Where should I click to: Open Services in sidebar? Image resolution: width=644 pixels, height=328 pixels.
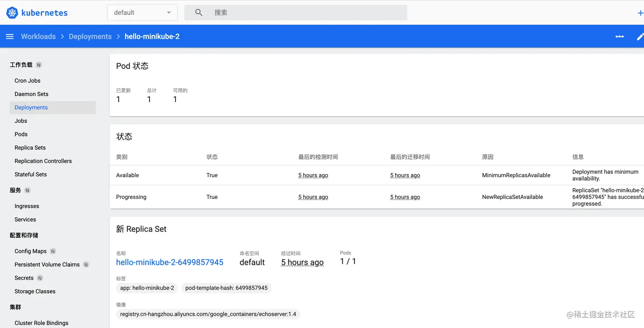pyautogui.click(x=25, y=220)
